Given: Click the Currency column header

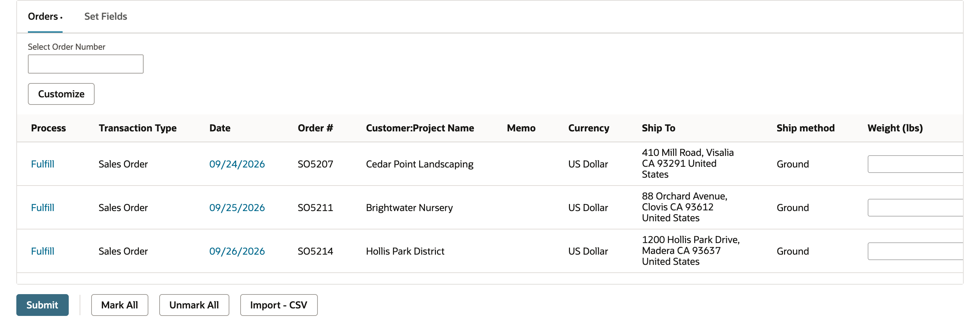Looking at the screenshot, I should pyautogui.click(x=589, y=128).
